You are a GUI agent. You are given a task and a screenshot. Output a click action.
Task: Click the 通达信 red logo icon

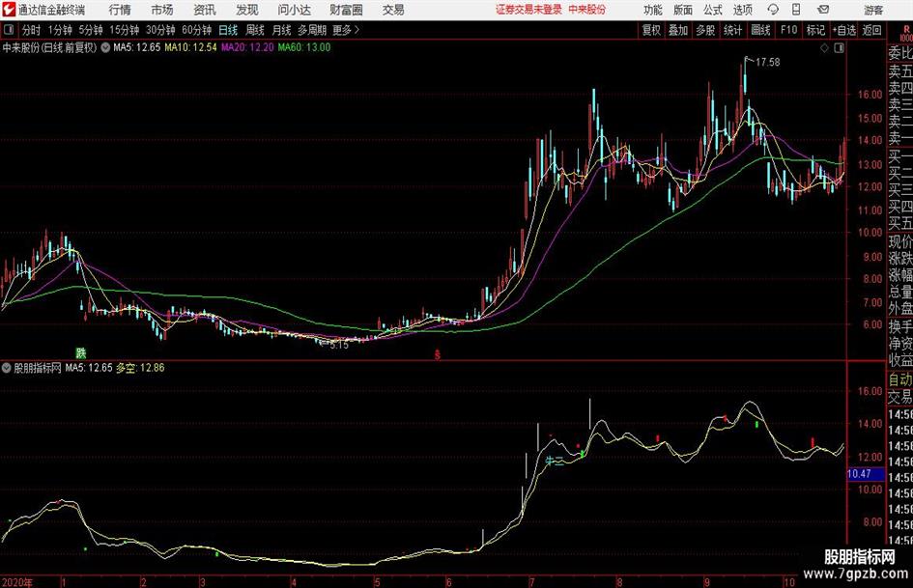point(9,10)
